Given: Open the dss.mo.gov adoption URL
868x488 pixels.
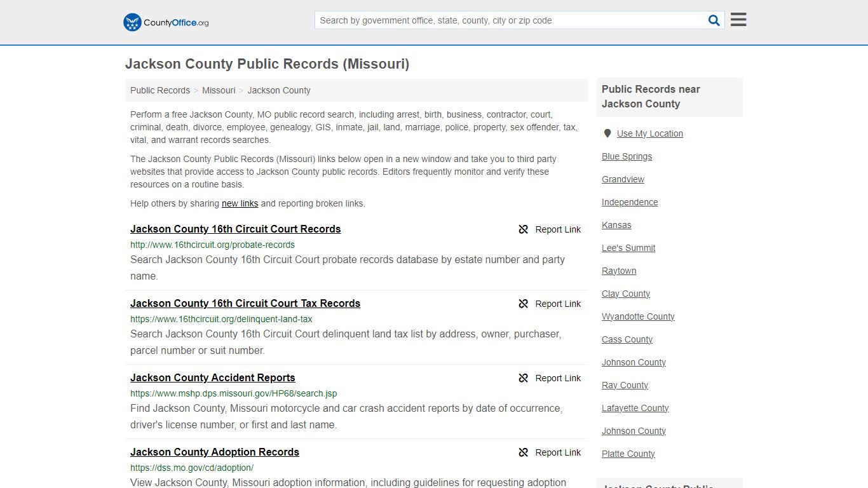Looking at the screenshot, I should click(192, 468).
